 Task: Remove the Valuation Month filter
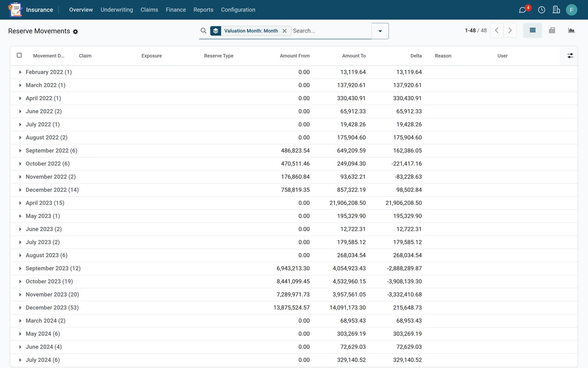click(x=285, y=31)
